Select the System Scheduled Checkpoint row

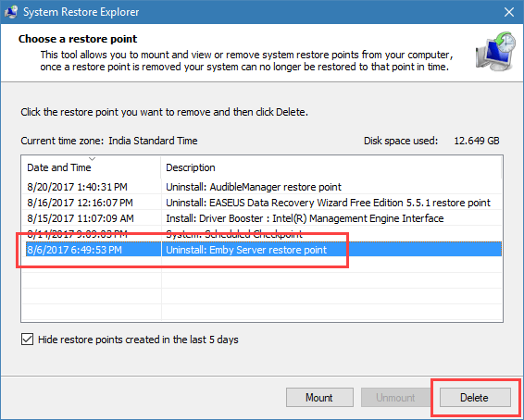(x=262, y=234)
